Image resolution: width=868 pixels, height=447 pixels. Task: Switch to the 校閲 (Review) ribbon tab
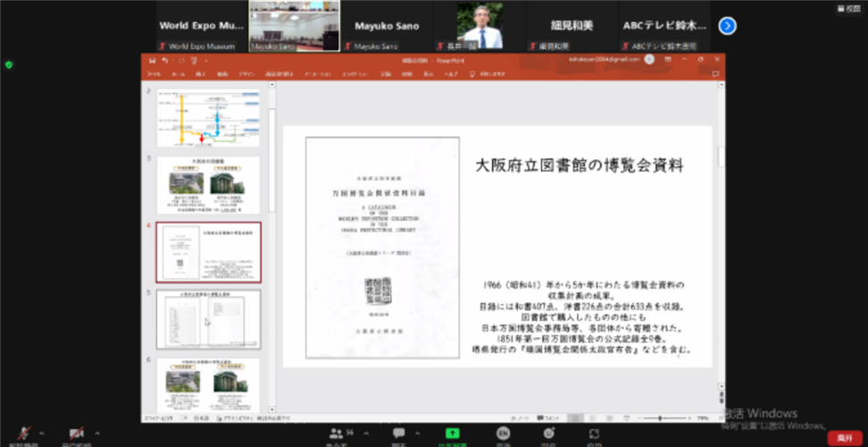406,73
